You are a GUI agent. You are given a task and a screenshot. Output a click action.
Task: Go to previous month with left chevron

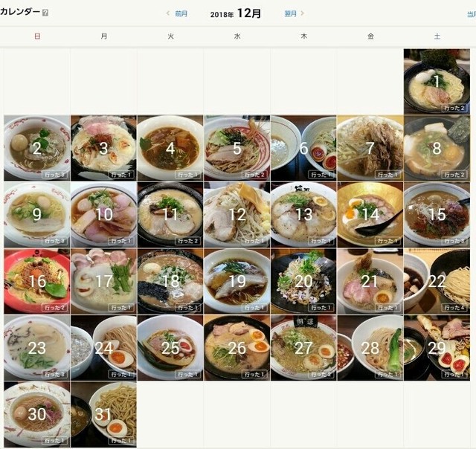point(168,13)
